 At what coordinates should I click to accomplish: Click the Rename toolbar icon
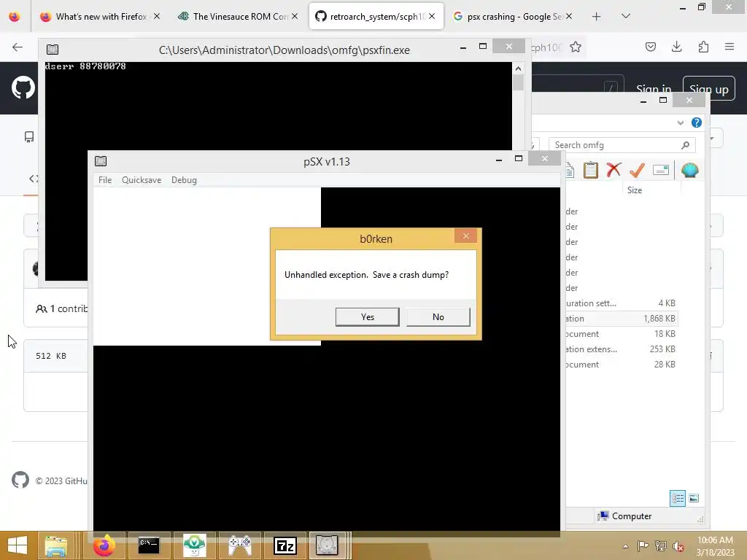point(661,170)
